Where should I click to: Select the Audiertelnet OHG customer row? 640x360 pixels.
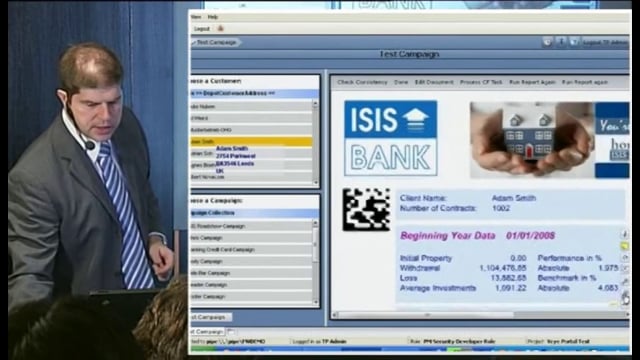click(x=251, y=130)
